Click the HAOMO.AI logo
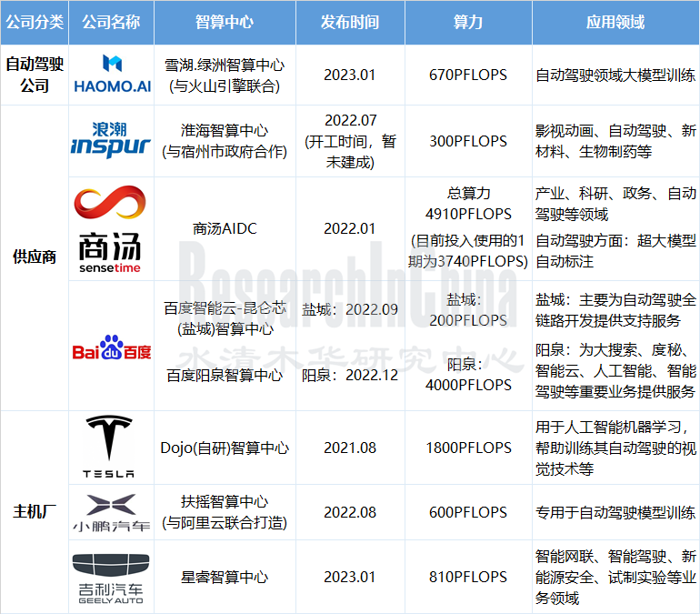The width and height of the screenshot is (700, 614). tap(112, 74)
